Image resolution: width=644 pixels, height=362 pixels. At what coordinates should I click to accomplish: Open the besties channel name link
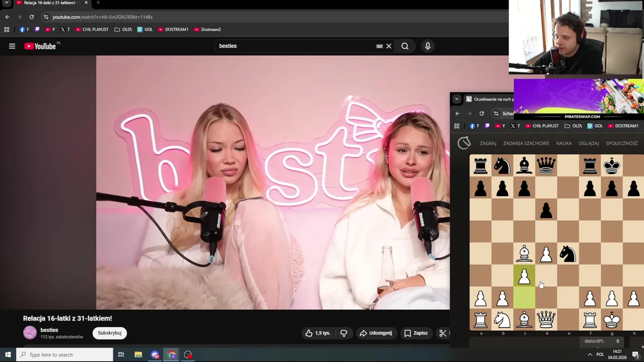point(49,330)
